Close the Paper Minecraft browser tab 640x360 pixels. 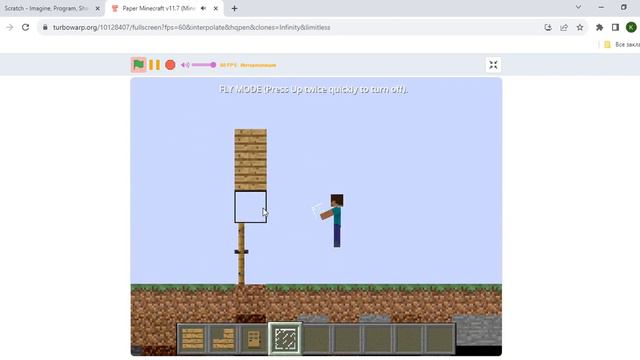(x=216, y=8)
